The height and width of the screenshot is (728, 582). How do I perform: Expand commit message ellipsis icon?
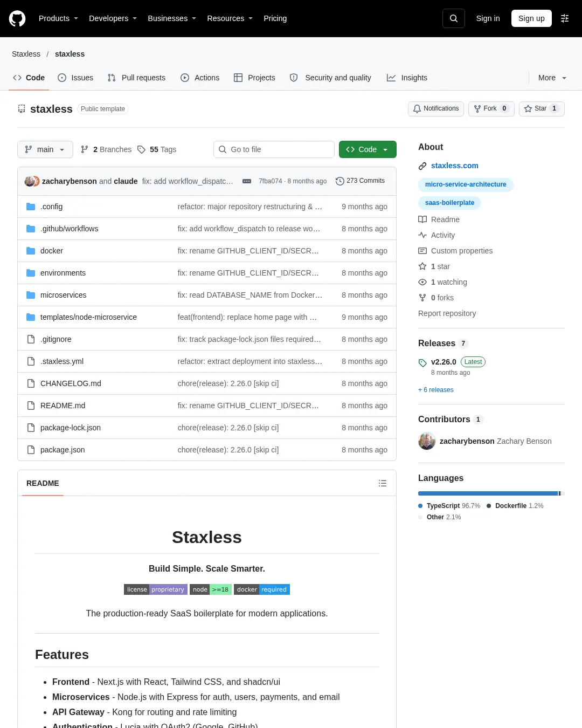pos(247,181)
